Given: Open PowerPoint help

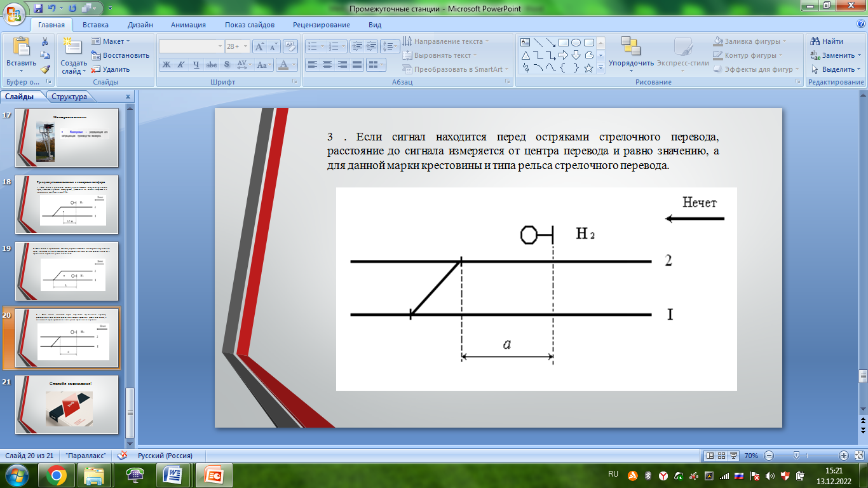Looking at the screenshot, I should (x=860, y=24).
